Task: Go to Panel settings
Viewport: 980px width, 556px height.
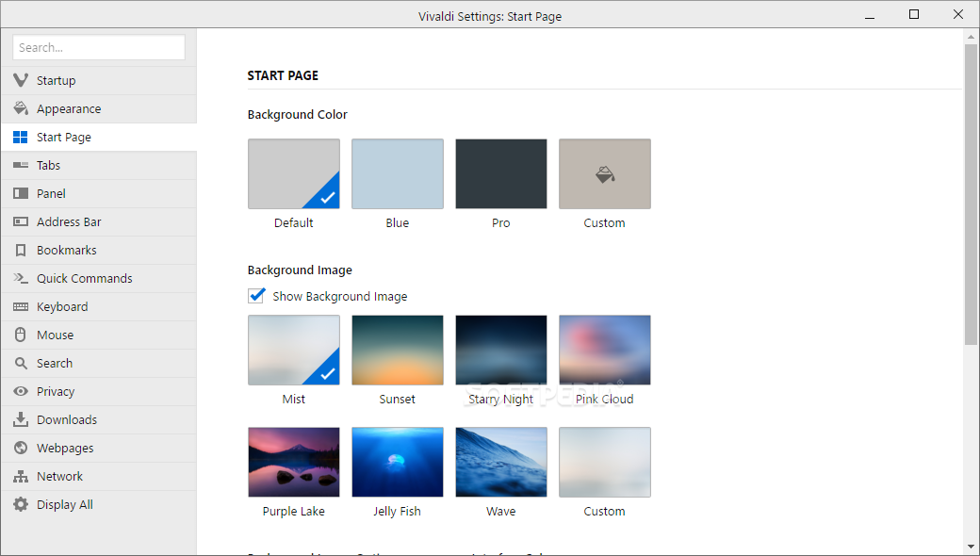Action: pos(99,194)
